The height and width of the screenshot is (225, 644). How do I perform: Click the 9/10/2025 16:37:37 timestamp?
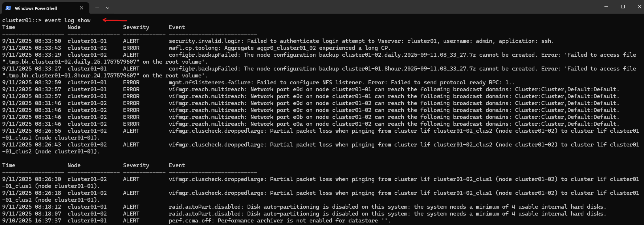point(32,221)
